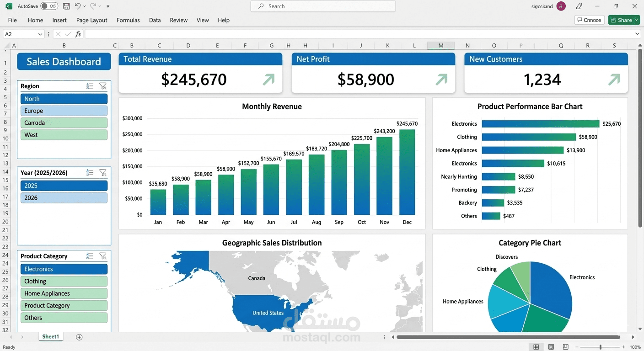This screenshot has width=644, height=351.
Task: Select Europe in the Region slicer
Action: tap(64, 111)
